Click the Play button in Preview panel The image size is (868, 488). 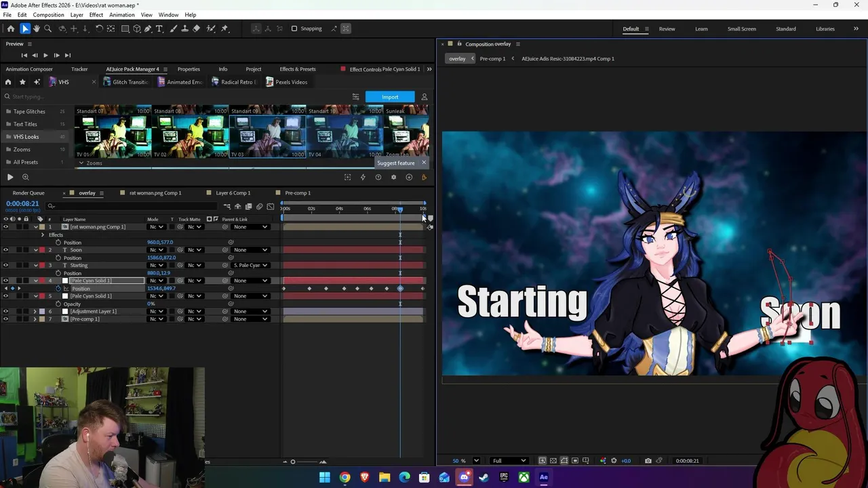tap(45, 55)
